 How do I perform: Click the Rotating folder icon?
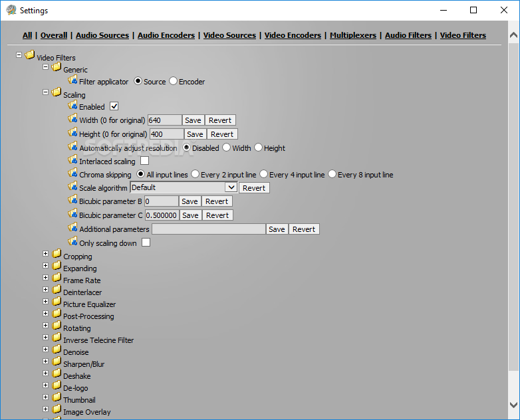click(57, 325)
